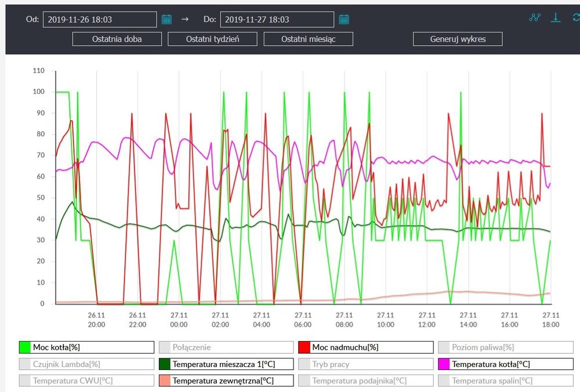Screen dimensions: 580x392
Task: Select the Ostatnia doba range
Action: [117, 39]
